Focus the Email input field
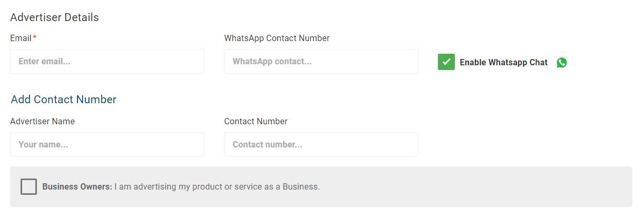Viewport: 644px width, 218px height. [x=107, y=61]
